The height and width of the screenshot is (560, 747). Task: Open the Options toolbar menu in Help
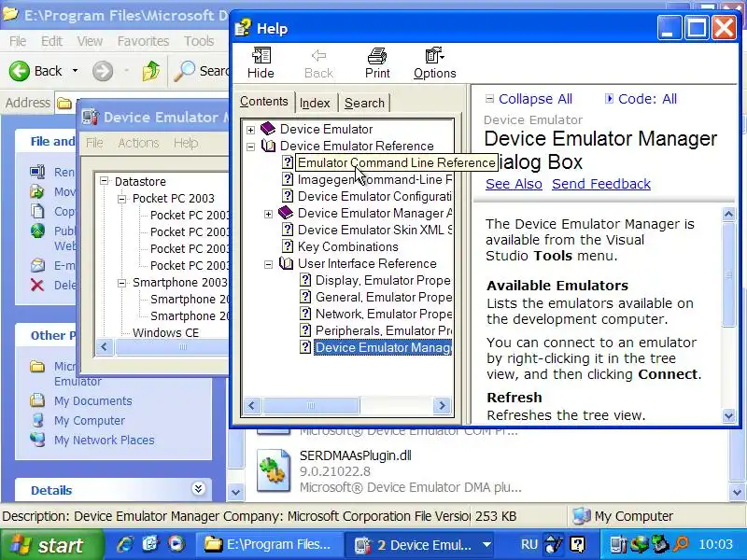pyautogui.click(x=434, y=63)
